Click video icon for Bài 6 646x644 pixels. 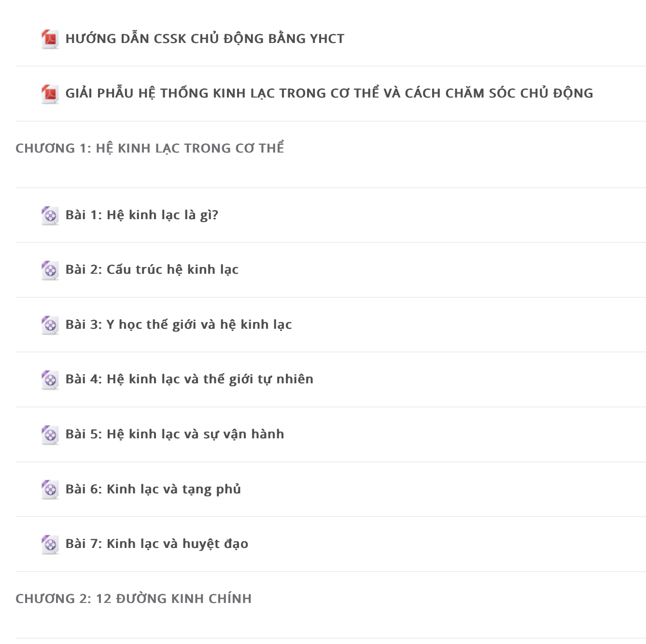(x=50, y=490)
